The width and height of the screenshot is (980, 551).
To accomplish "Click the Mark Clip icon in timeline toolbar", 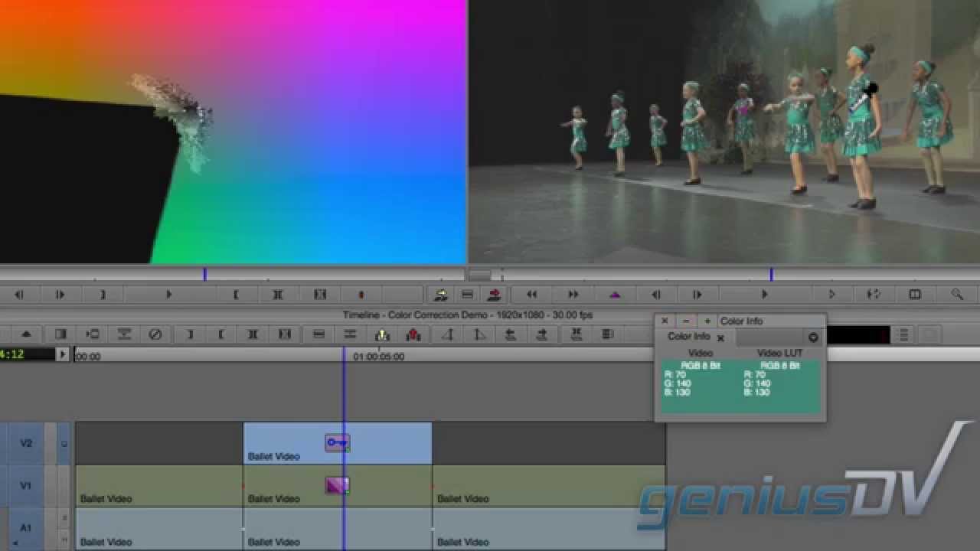I will 253,334.
